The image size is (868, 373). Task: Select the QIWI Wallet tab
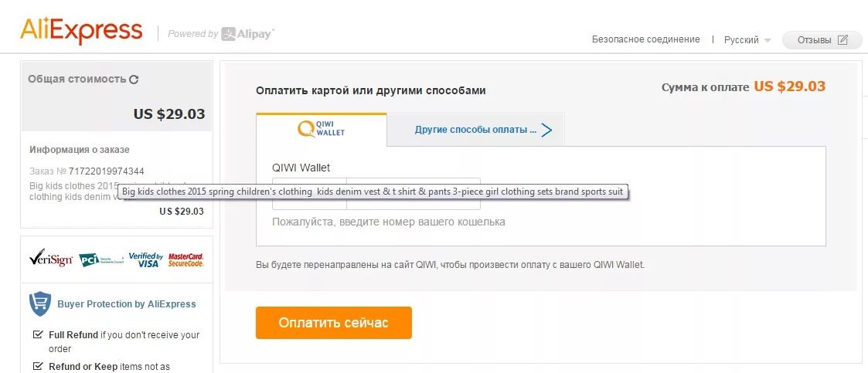point(321,130)
